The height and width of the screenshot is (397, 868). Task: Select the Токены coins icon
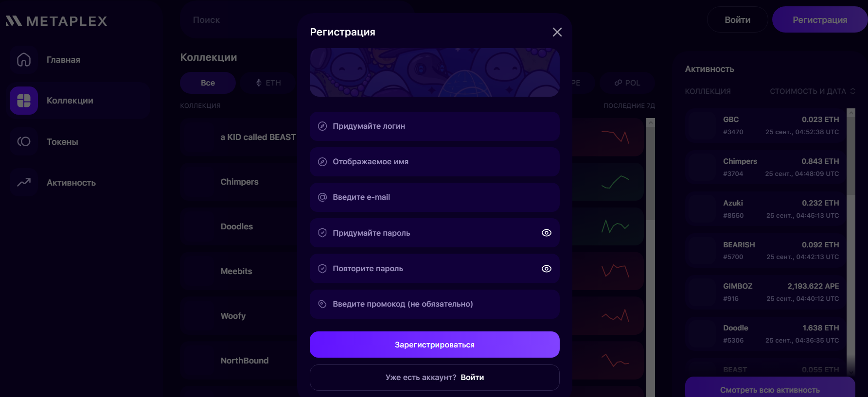pos(24,141)
